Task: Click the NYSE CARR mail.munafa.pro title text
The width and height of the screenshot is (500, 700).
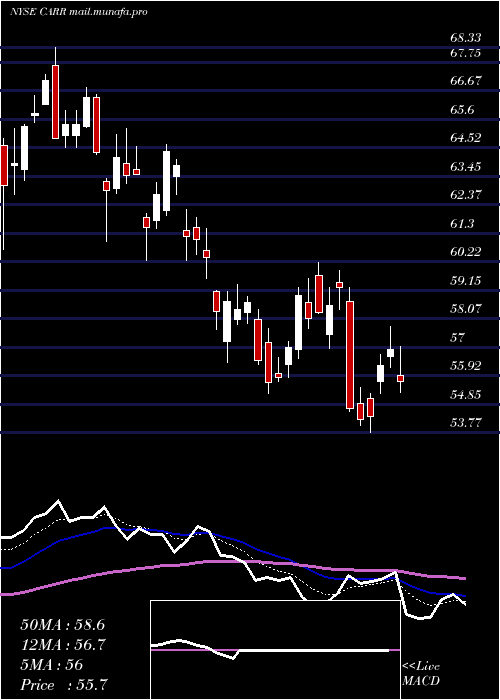Action: pos(79,12)
